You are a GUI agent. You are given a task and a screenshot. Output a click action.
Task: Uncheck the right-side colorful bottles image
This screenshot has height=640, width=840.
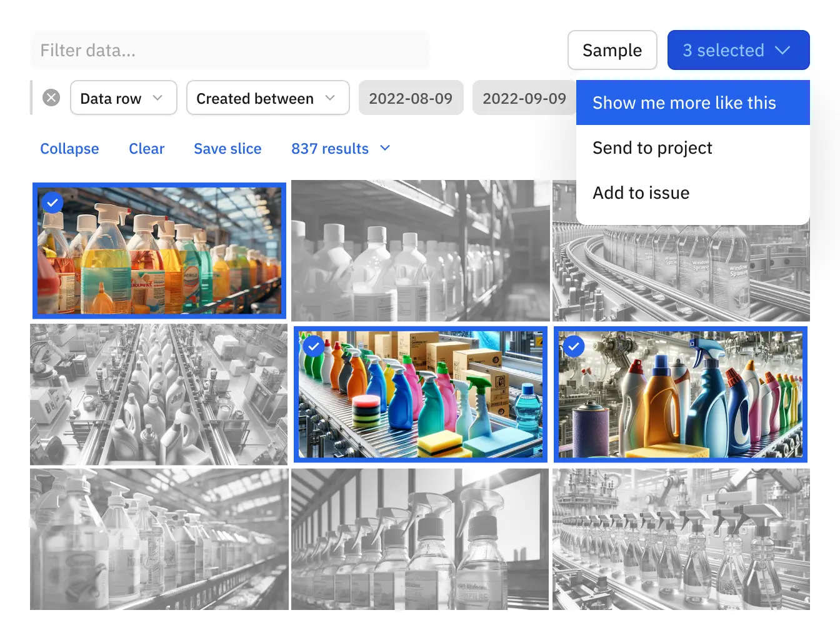click(574, 346)
